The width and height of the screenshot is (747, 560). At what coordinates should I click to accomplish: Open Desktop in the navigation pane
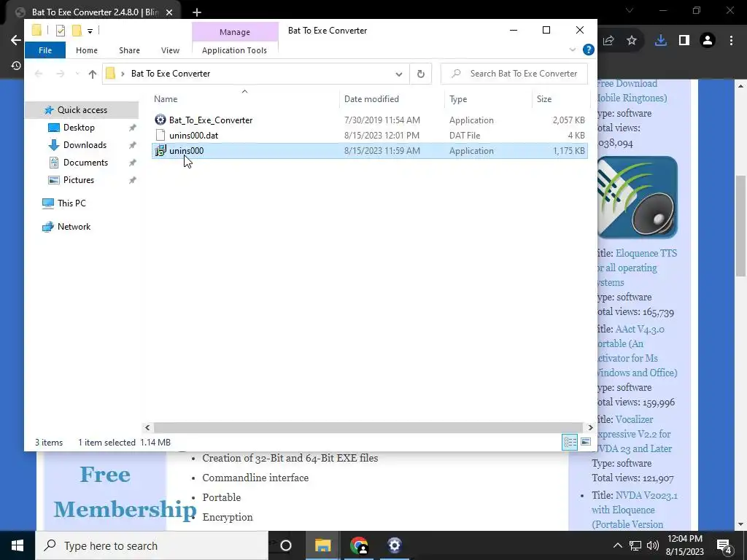pos(79,128)
